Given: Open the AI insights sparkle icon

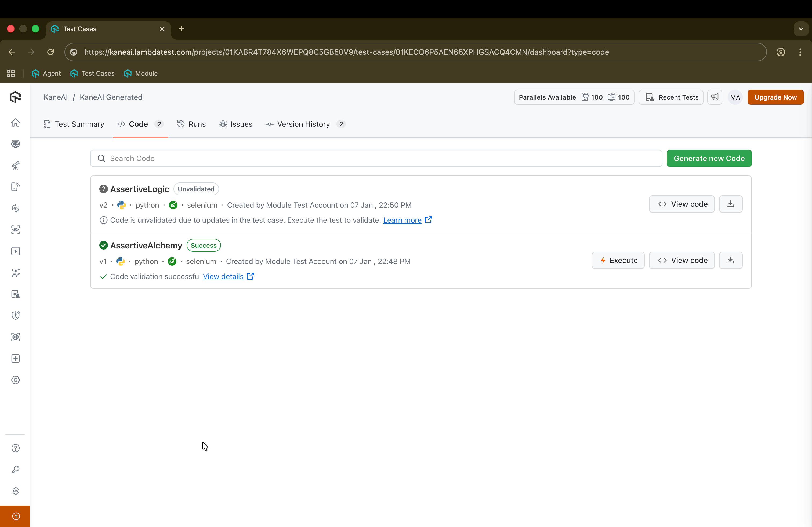Looking at the screenshot, I should pyautogui.click(x=15, y=273).
